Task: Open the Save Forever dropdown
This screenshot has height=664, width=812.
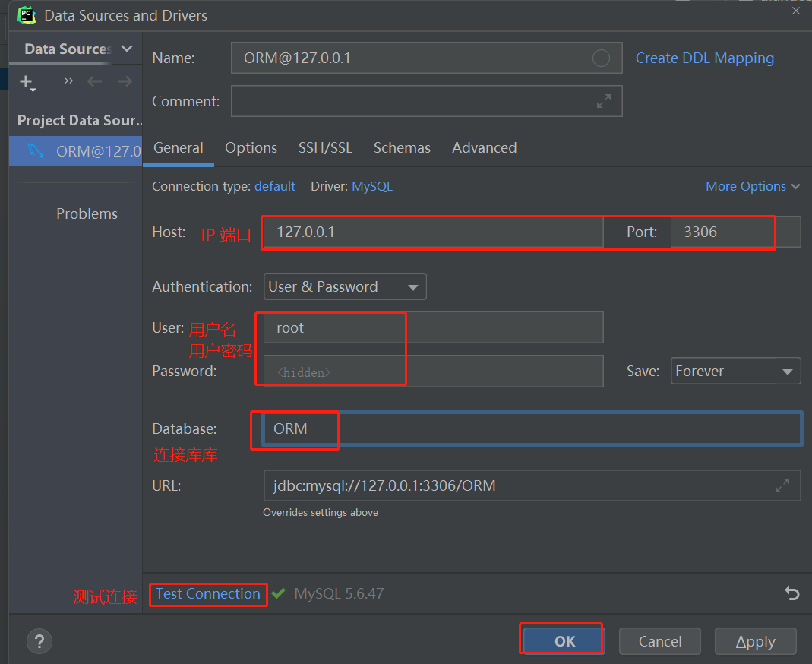Action: (x=735, y=371)
